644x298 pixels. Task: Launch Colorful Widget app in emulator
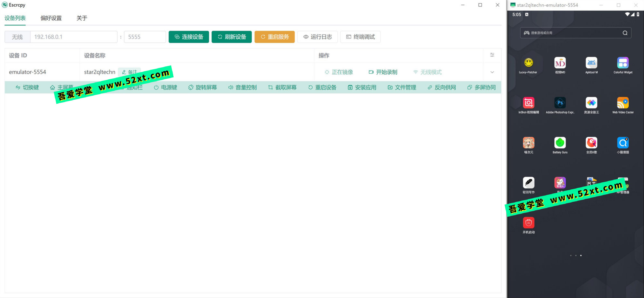(623, 65)
